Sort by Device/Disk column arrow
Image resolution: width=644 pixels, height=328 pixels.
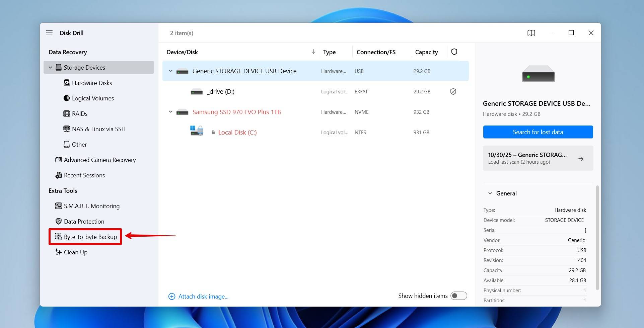pos(313,52)
